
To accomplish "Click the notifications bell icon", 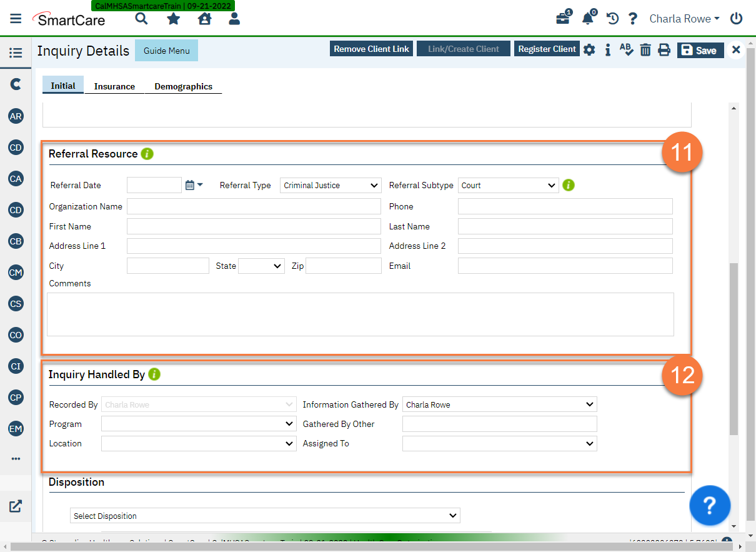I will tap(587, 19).
